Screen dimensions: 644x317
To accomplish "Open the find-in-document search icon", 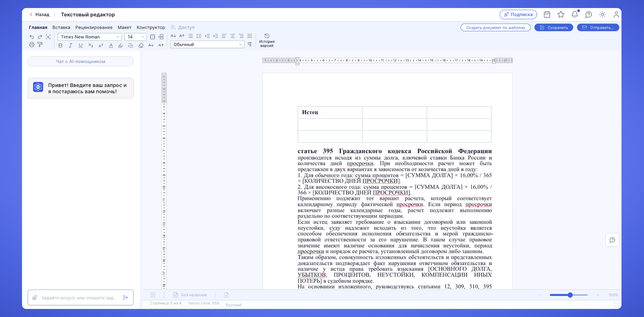I will tap(48, 37).
